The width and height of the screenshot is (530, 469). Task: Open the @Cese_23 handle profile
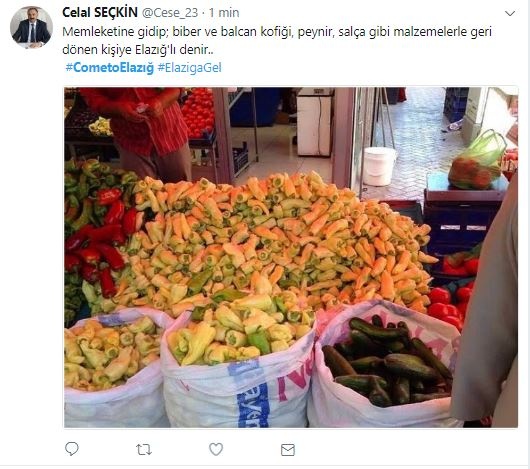point(170,13)
